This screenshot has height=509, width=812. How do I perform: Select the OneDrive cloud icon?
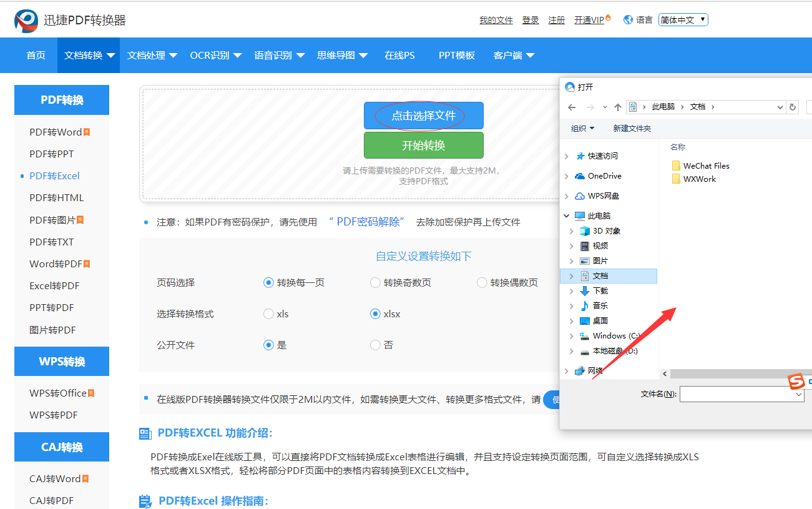pyautogui.click(x=580, y=176)
